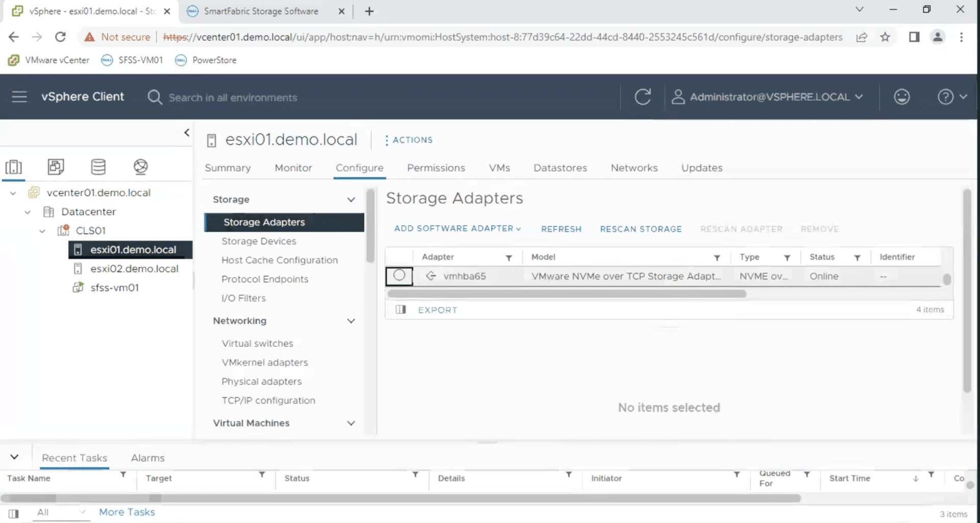
Task: Open the Hosts and Clusters inventory view icon
Action: [14, 167]
